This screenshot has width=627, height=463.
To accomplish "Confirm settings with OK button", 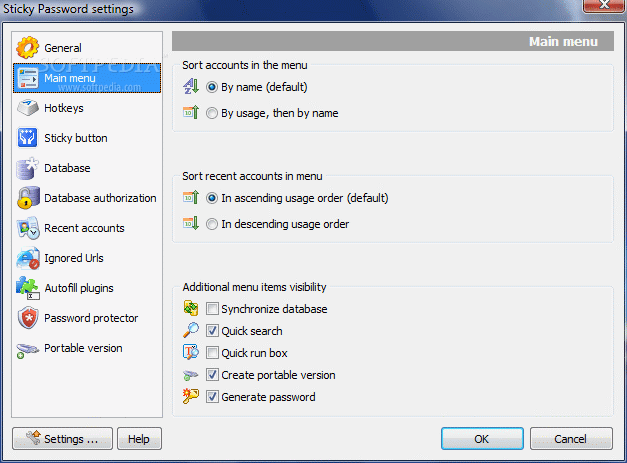I will click(x=482, y=439).
